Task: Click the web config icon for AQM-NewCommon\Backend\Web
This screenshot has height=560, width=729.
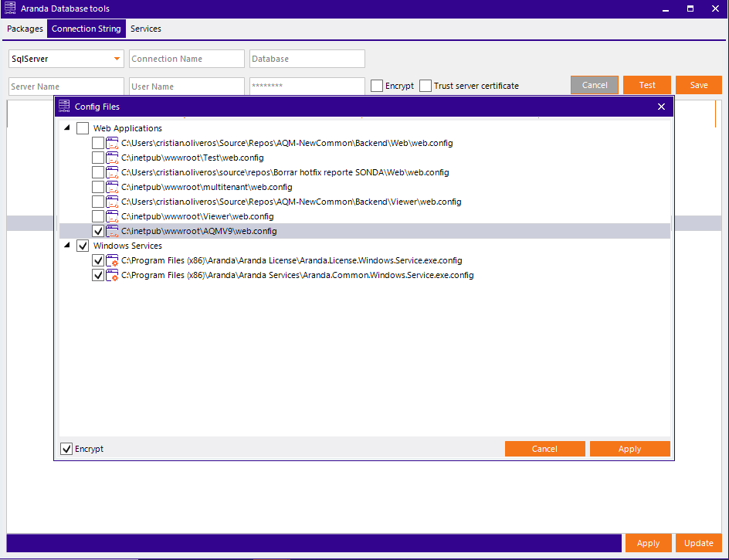Action: tap(112, 143)
